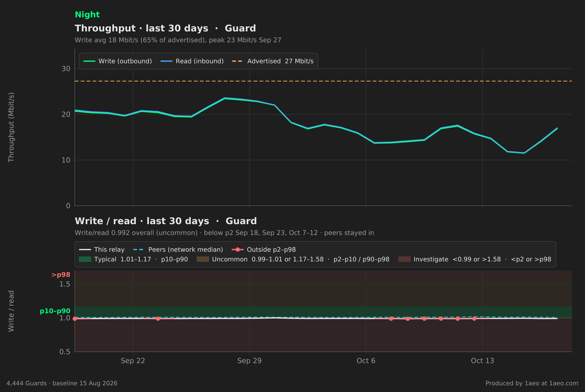Click the 'Write / read' y-axis label
Screen dimensions: 585x392
[x=11, y=311]
